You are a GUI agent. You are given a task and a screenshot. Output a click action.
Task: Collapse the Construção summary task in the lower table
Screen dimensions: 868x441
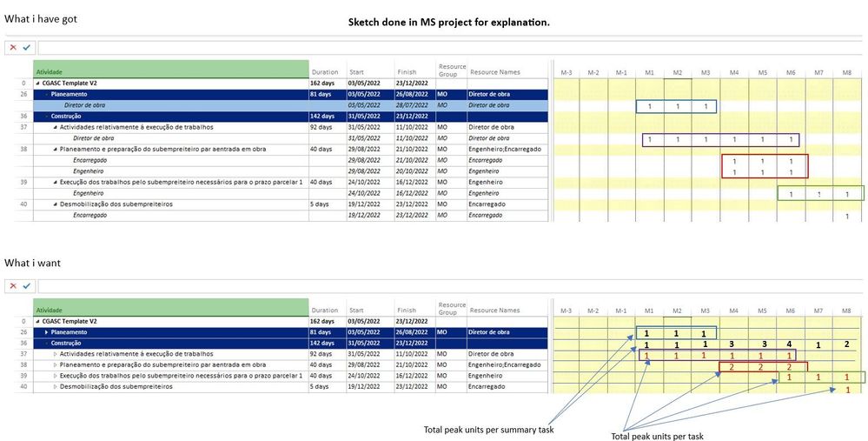click(47, 344)
